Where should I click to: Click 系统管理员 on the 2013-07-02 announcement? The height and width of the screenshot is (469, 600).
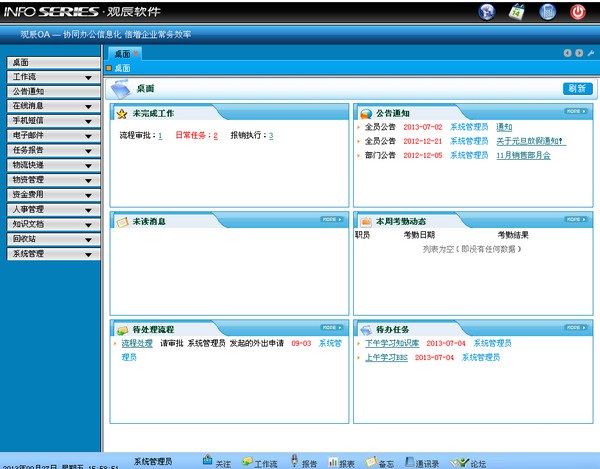[x=469, y=127]
